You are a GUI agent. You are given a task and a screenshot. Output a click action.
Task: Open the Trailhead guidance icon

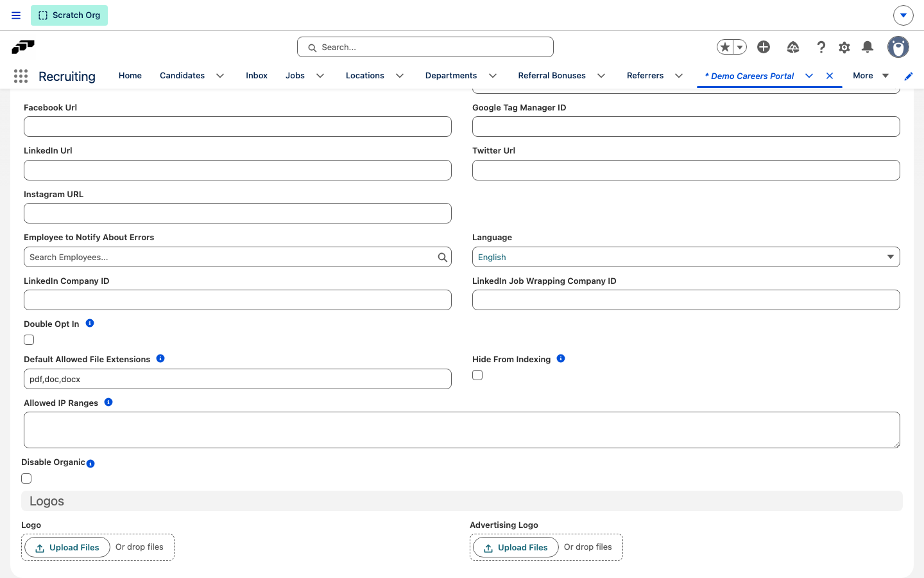point(793,47)
